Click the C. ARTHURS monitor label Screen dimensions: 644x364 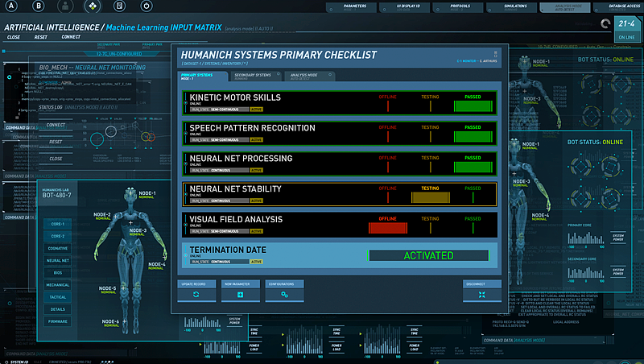tap(489, 61)
